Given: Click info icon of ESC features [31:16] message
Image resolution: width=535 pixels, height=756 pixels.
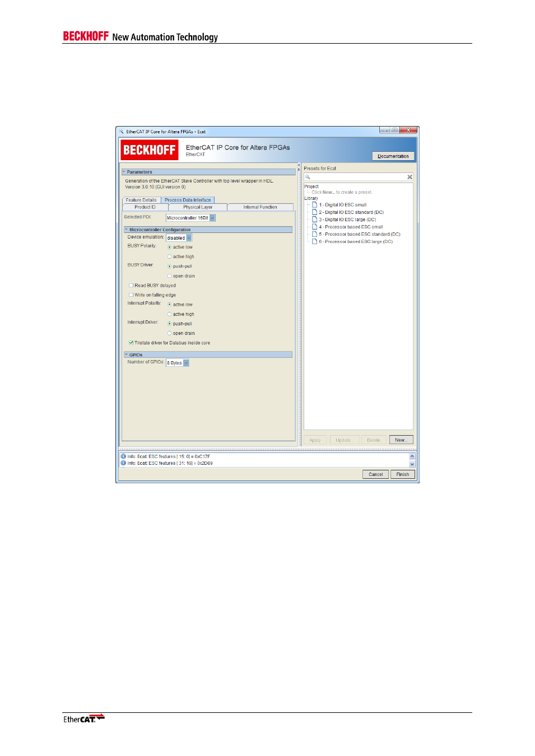Looking at the screenshot, I should point(123,463).
